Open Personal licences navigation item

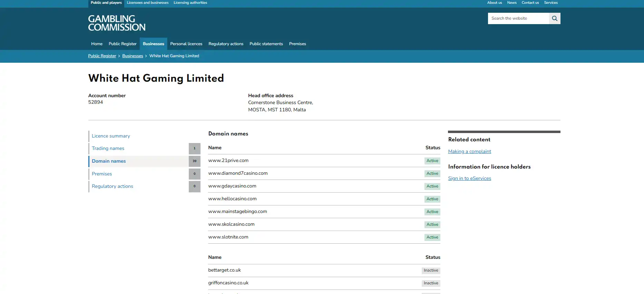186,44
